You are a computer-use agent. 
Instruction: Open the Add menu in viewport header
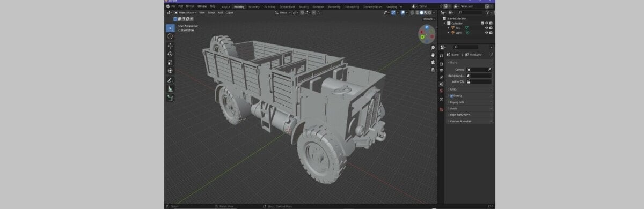pos(220,12)
